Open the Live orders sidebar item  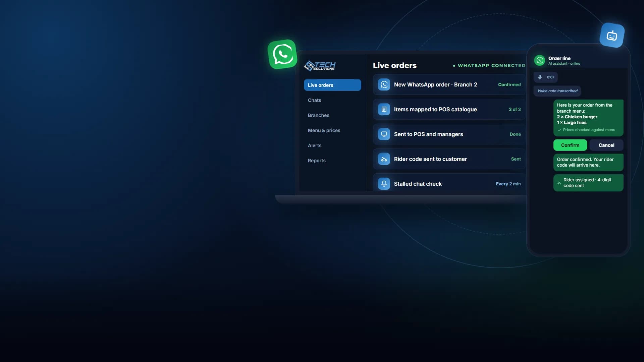(332, 85)
